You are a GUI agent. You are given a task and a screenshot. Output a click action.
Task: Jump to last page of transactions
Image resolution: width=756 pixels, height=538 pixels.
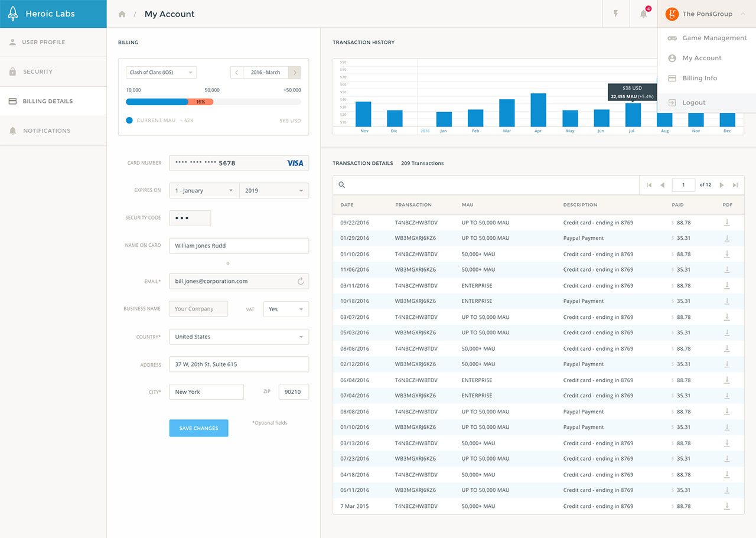(x=735, y=185)
